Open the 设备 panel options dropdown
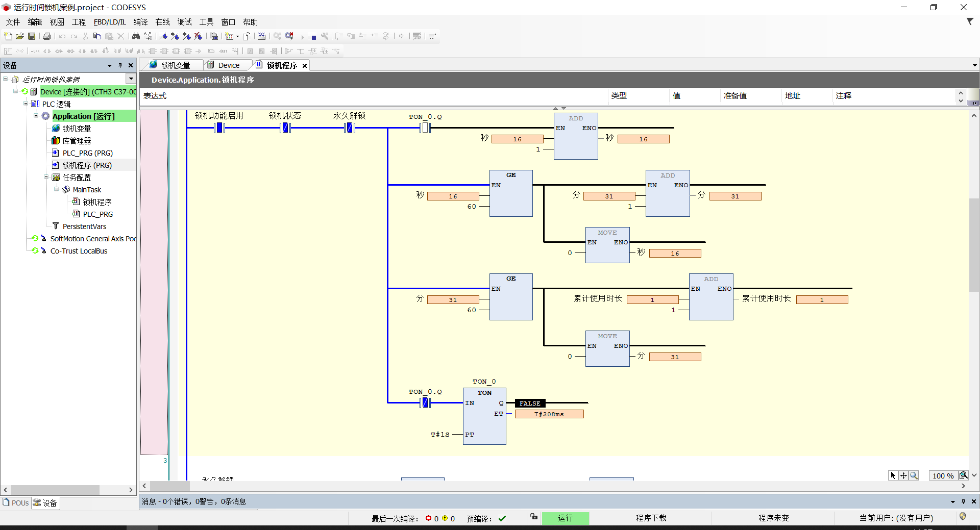This screenshot has width=980, height=530. 110,65
